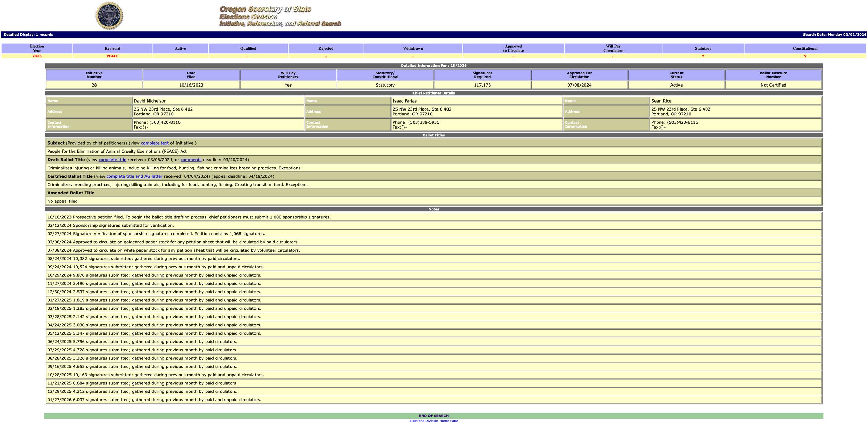This screenshot has height=422, width=868.
Task: Click Isaac Farias's phone number entry
Action: tap(416, 122)
